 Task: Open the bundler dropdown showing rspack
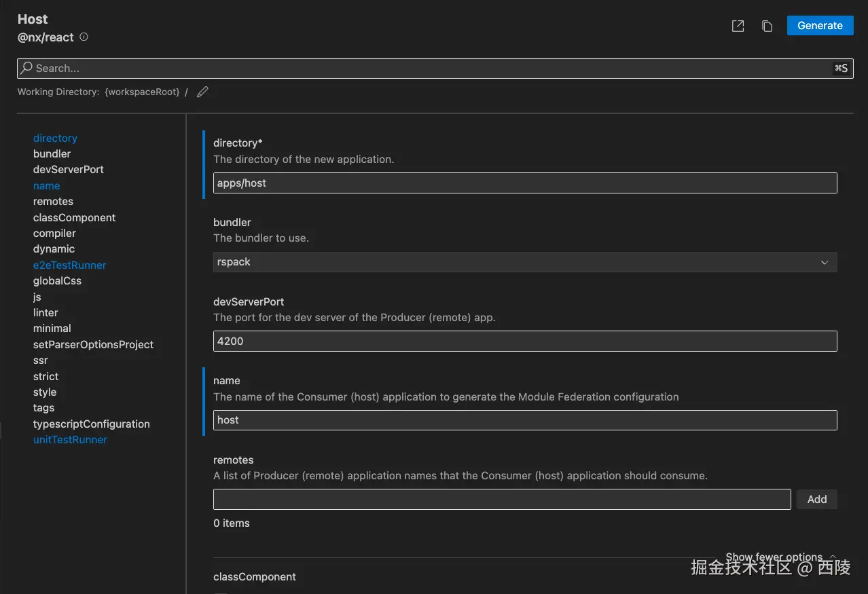[524, 262]
